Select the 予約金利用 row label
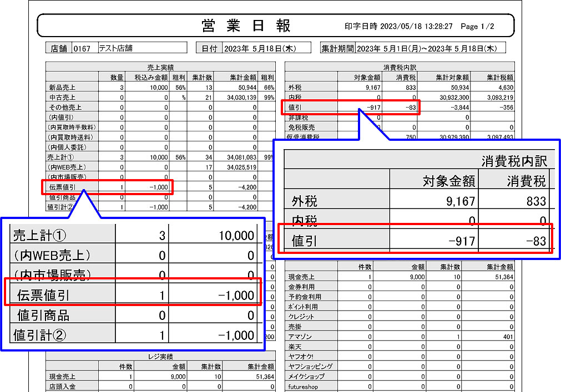The image size is (561, 392). (x=305, y=297)
